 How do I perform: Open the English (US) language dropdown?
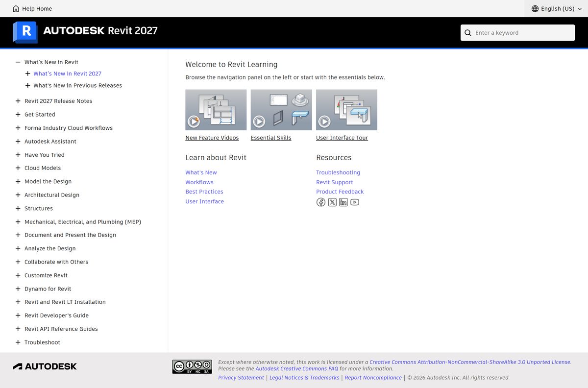tap(557, 8)
